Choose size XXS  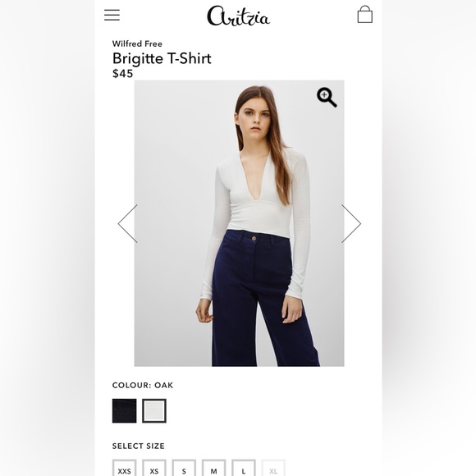pos(125,468)
